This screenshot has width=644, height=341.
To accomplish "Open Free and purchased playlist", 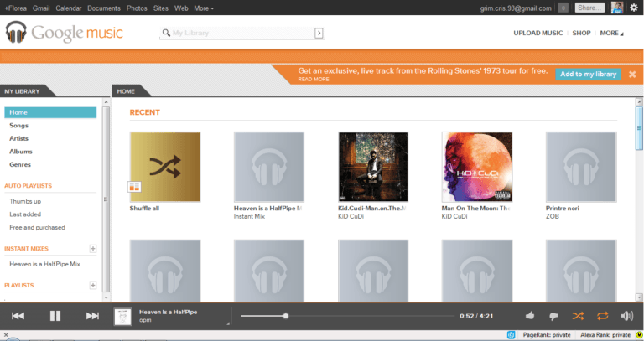I will 38,227.
